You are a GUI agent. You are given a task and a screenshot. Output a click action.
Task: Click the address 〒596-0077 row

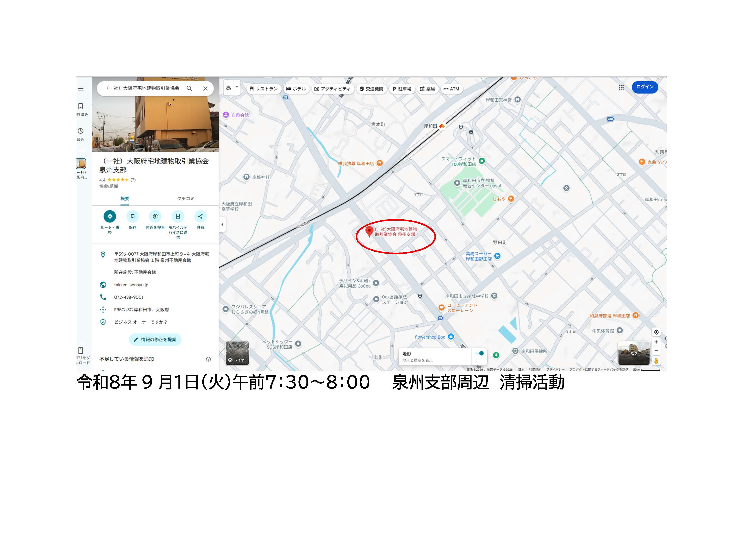(x=155, y=257)
